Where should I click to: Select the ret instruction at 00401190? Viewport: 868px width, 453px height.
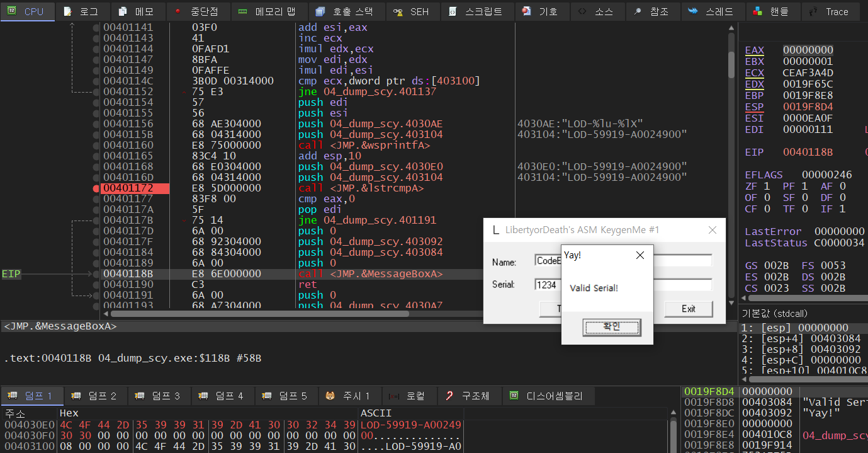(307, 284)
